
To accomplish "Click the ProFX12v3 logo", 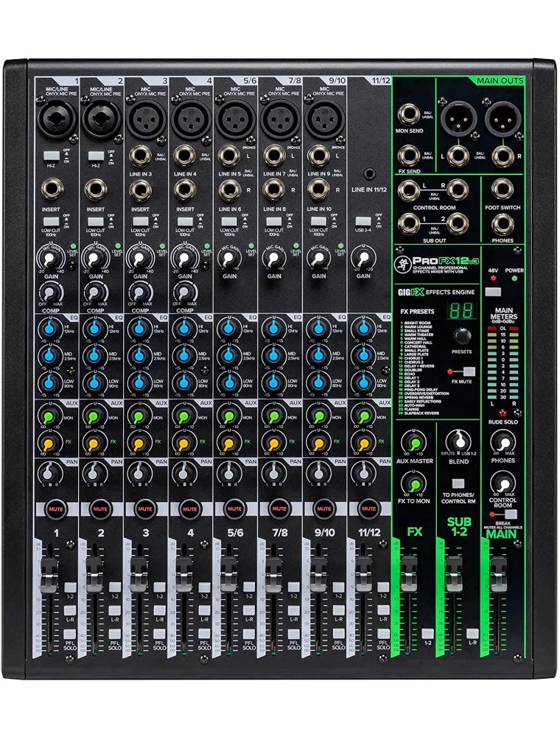I will tap(444, 262).
